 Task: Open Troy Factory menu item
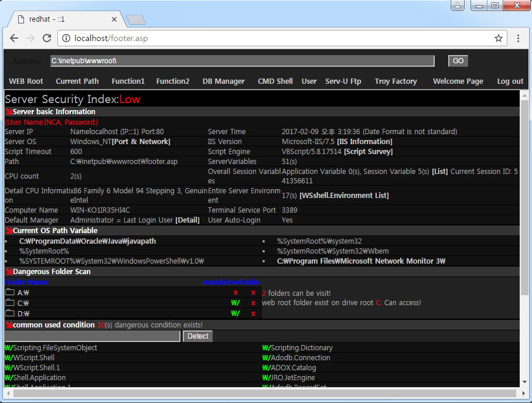(x=395, y=81)
